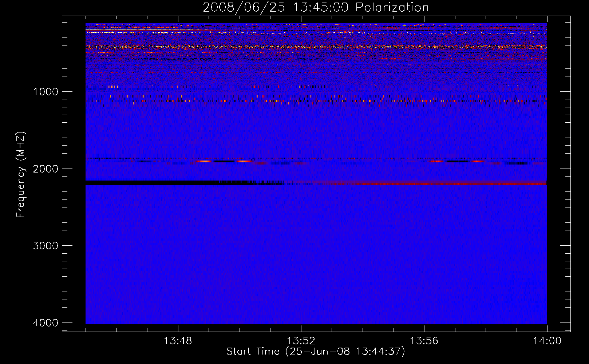The width and height of the screenshot is (589, 364).
Task: Click the 4000 frequency tick label
Action: (46, 323)
